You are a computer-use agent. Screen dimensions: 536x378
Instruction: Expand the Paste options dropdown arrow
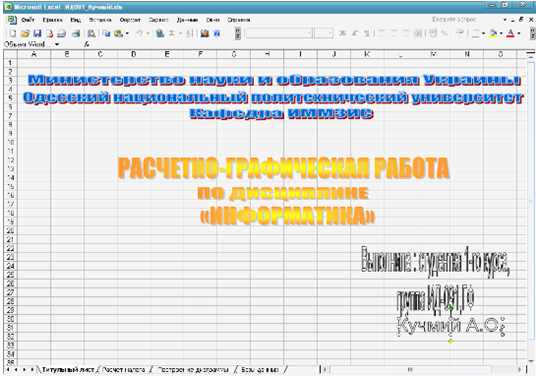pyautogui.click(x=128, y=33)
